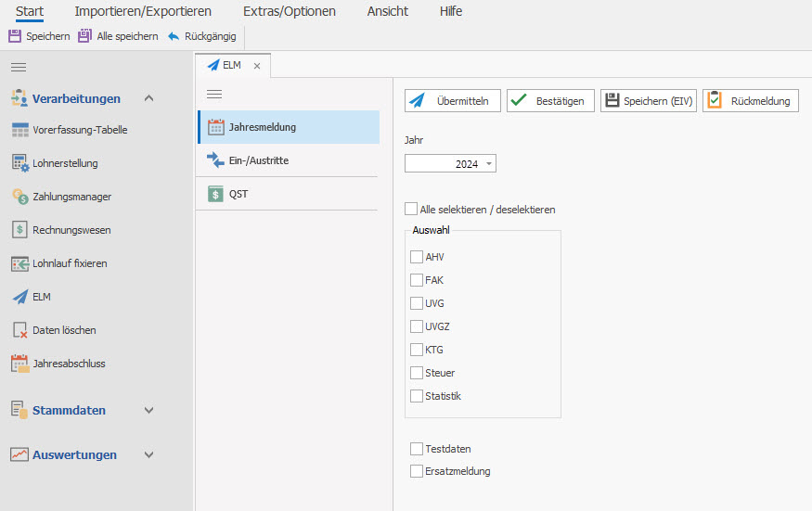This screenshot has width=812, height=511.
Task: Close the ELM tab
Action: [257, 66]
